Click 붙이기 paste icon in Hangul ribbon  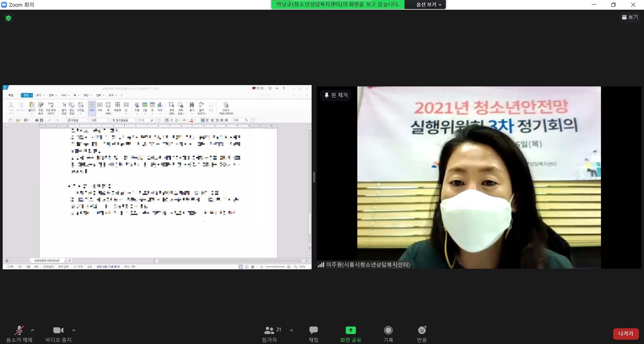point(32,107)
